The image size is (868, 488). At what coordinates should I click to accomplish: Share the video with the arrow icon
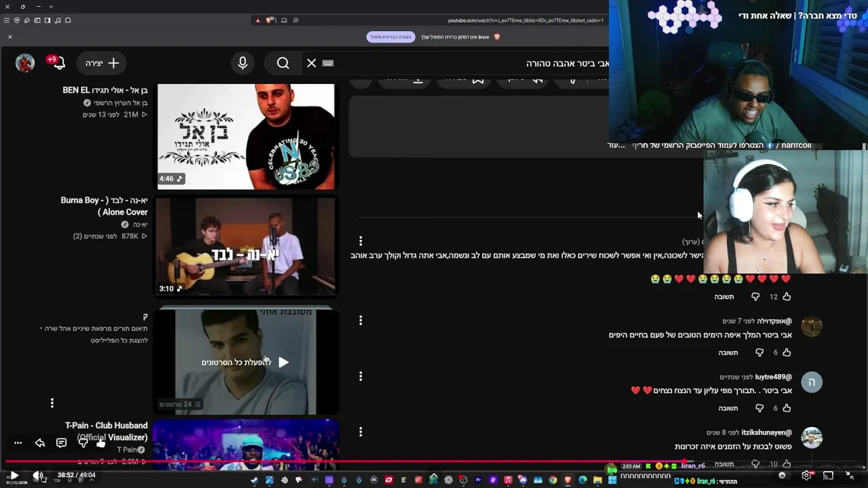click(x=39, y=443)
